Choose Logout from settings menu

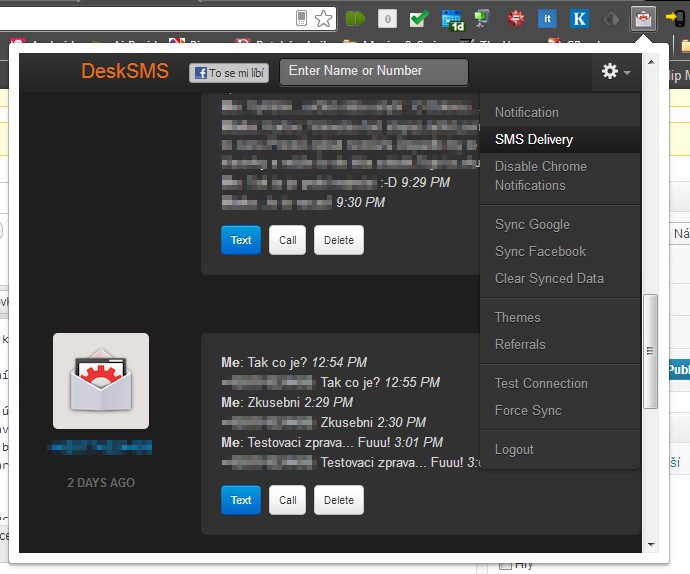coord(560,449)
